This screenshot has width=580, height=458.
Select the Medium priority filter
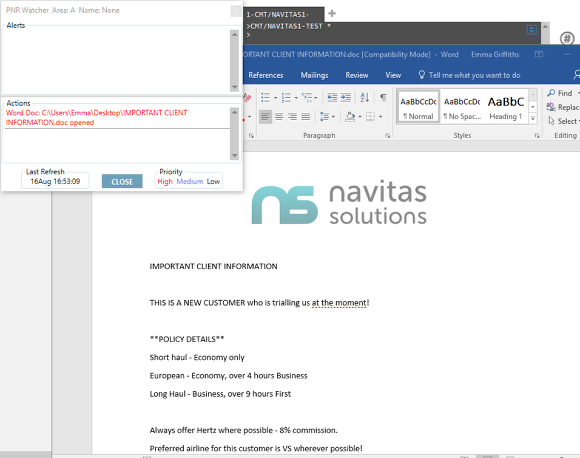tap(190, 181)
